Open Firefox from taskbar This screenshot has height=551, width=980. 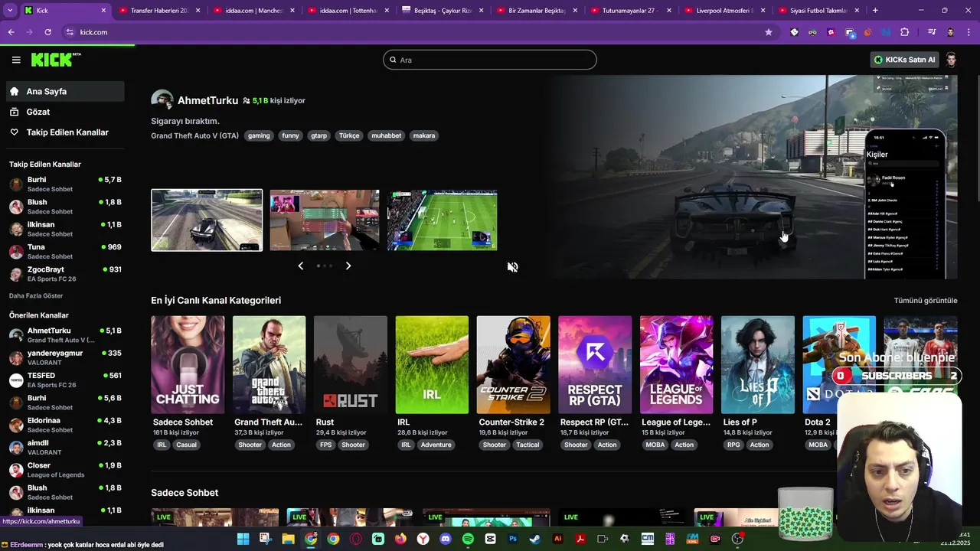coord(400,539)
